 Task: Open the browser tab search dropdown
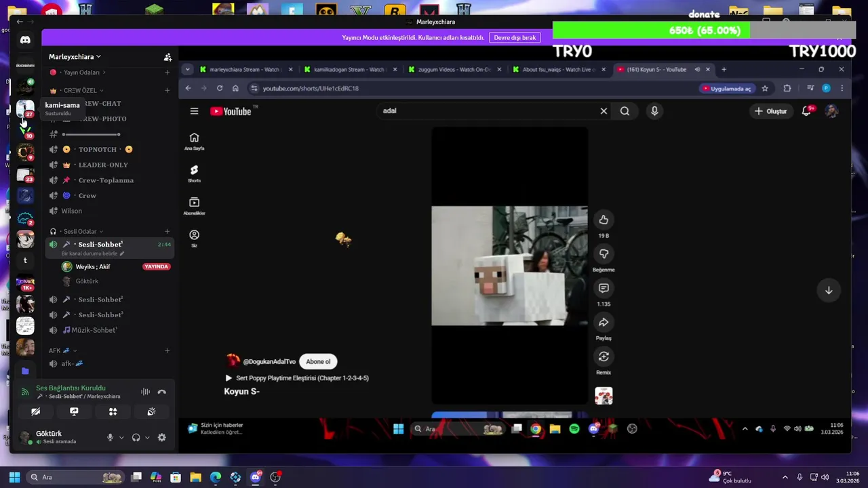point(188,69)
